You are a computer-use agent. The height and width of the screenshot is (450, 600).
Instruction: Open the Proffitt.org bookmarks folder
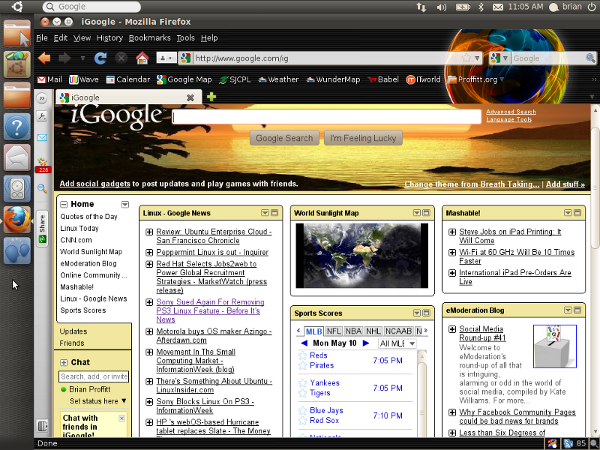coord(476,80)
